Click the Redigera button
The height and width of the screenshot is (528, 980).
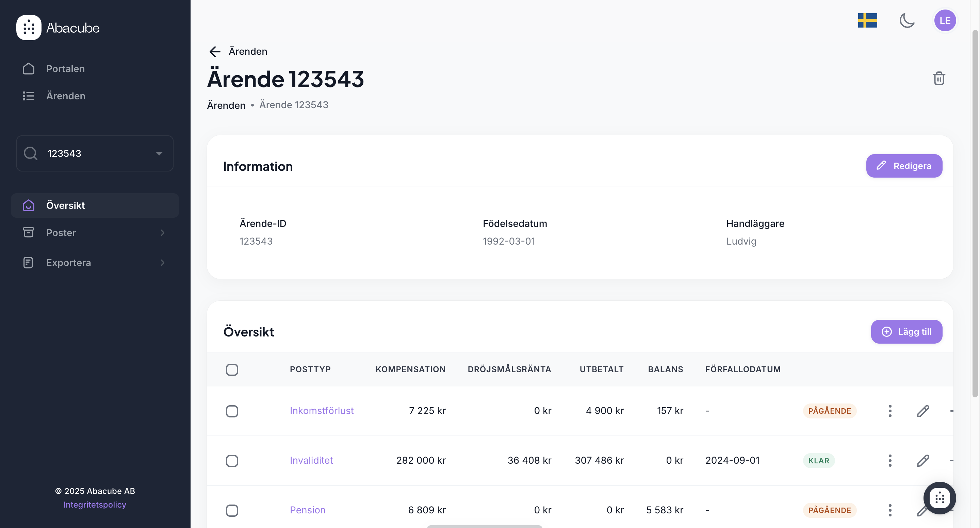(x=904, y=166)
